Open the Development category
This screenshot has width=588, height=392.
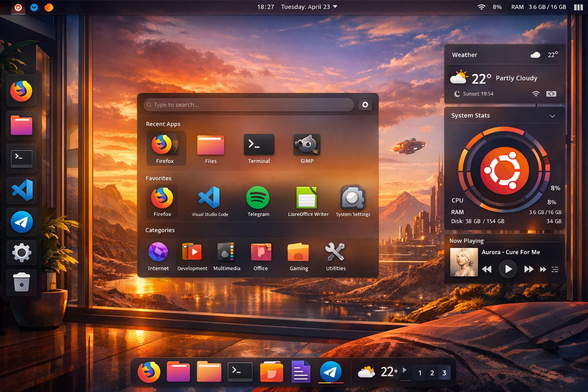(x=192, y=256)
